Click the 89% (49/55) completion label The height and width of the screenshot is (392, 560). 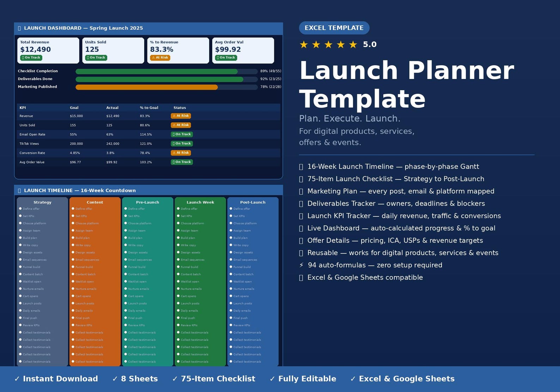pos(271,71)
